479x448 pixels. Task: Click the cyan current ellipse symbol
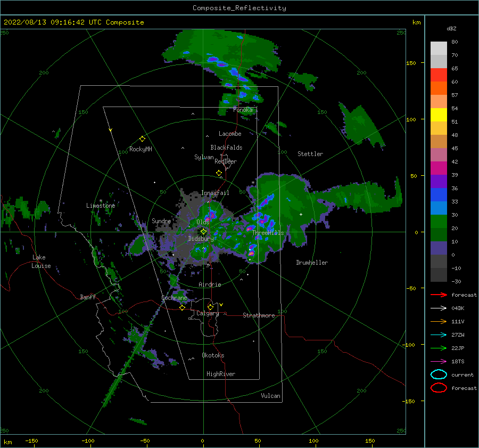(x=439, y=374)
